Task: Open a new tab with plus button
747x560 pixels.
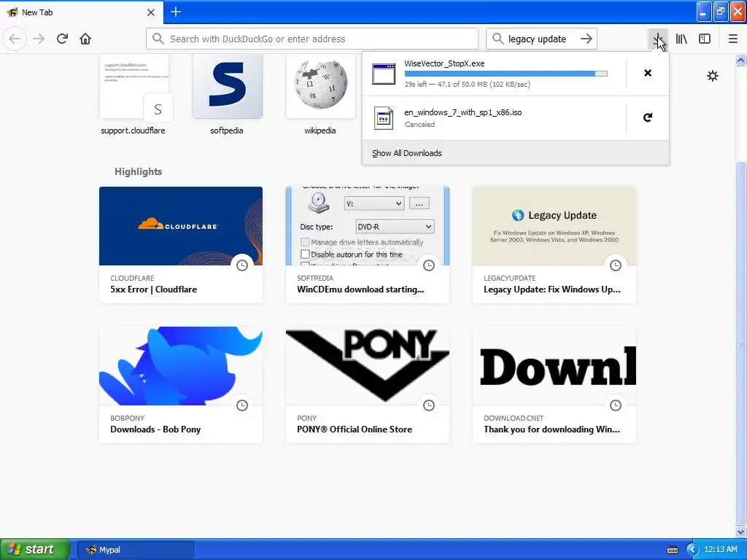Action: pos(175,12)
